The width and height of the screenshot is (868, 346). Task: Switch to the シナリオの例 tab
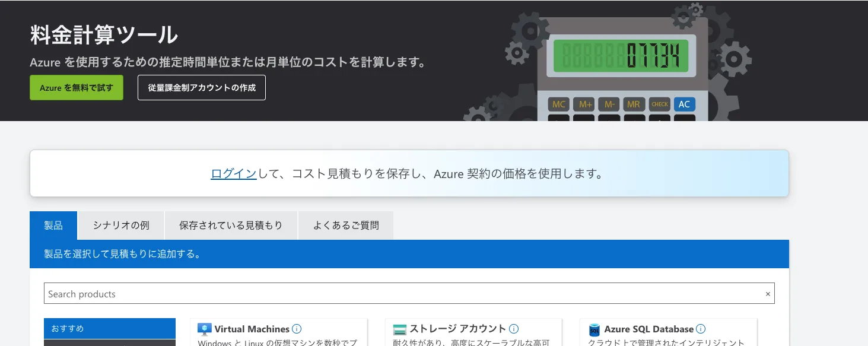click(x=121, y=226)
